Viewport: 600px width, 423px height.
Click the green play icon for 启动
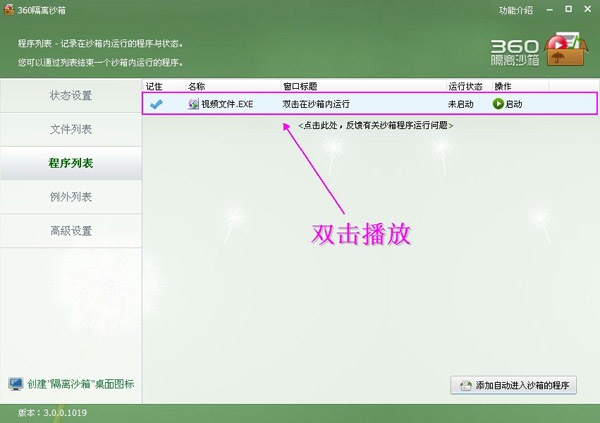498,104
